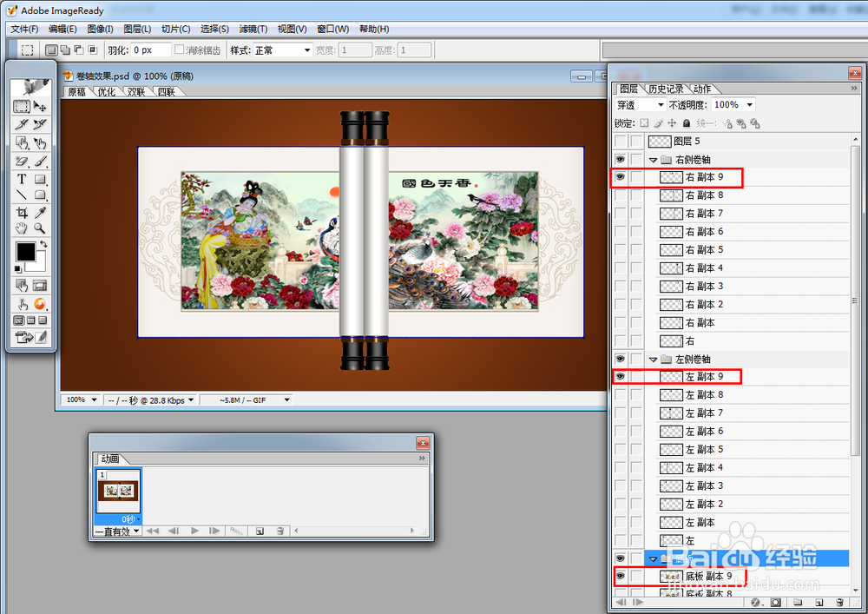The width and height of the screenshot is (868, 614).
Task: Show the 图层 5 layer
Action: [620, 142]
